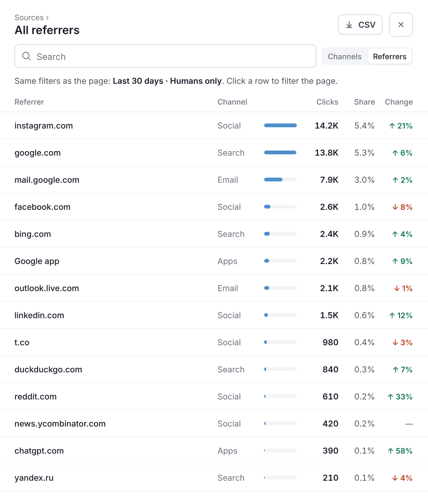Select the mail.google.com row
This screenshot has height=504, width=428.
214,180
